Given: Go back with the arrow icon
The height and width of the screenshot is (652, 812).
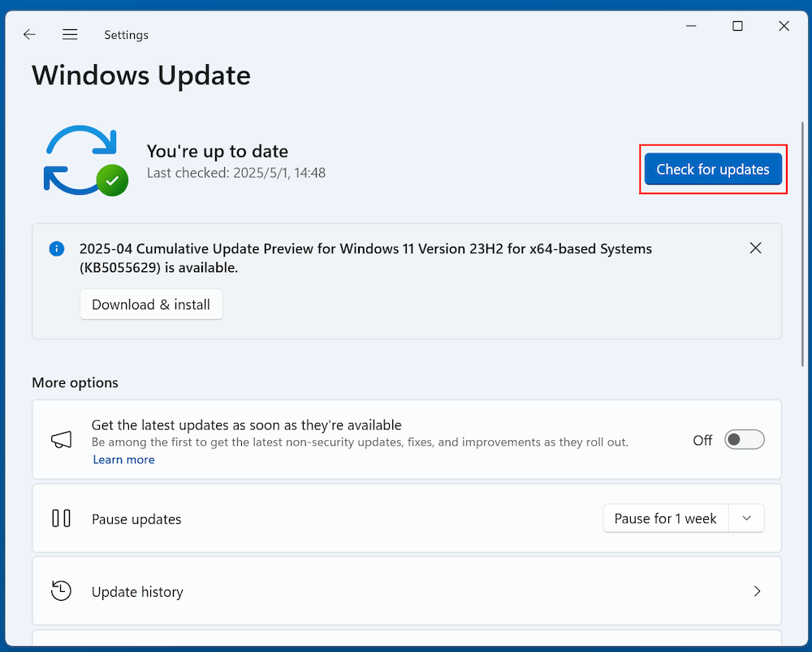Looking at the screenshot, I should pos(29,35).
